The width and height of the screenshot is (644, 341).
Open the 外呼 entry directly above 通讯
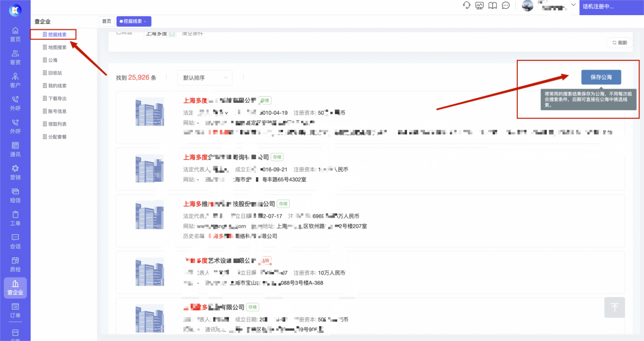click(15, 126)
